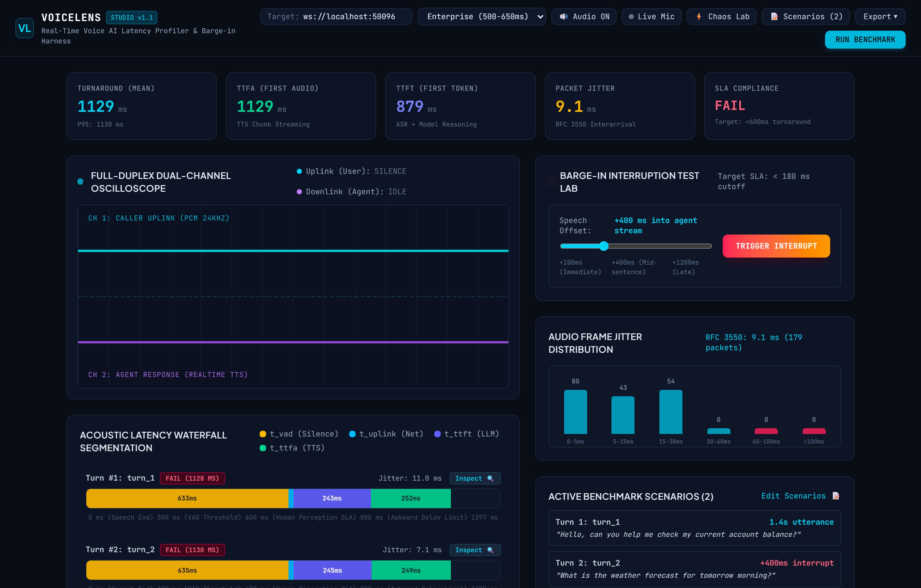The image size is (921, 588).
Task: Click the lightning bolt icon in Chaos Lab
Action: point(699,16)
